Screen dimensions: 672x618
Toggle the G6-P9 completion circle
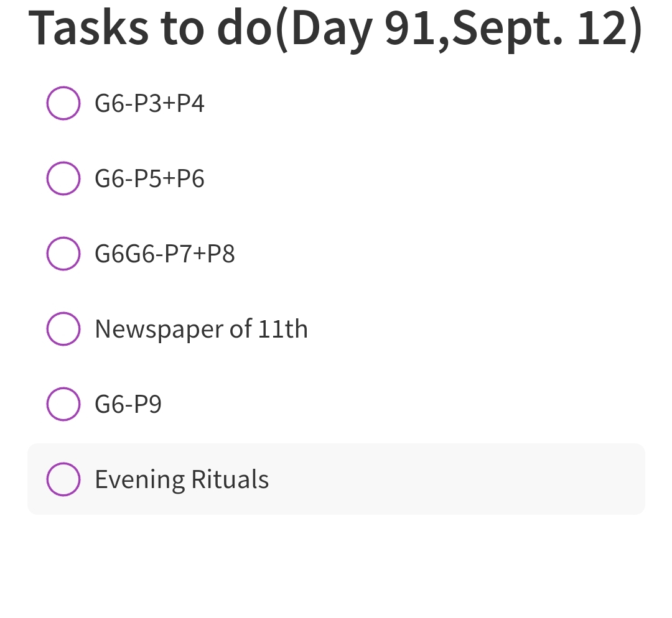(x=63, y=404)
